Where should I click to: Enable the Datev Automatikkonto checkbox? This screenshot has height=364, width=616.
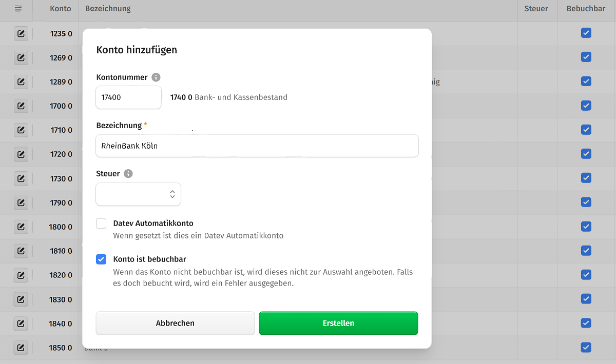click(x=101, y=224)
